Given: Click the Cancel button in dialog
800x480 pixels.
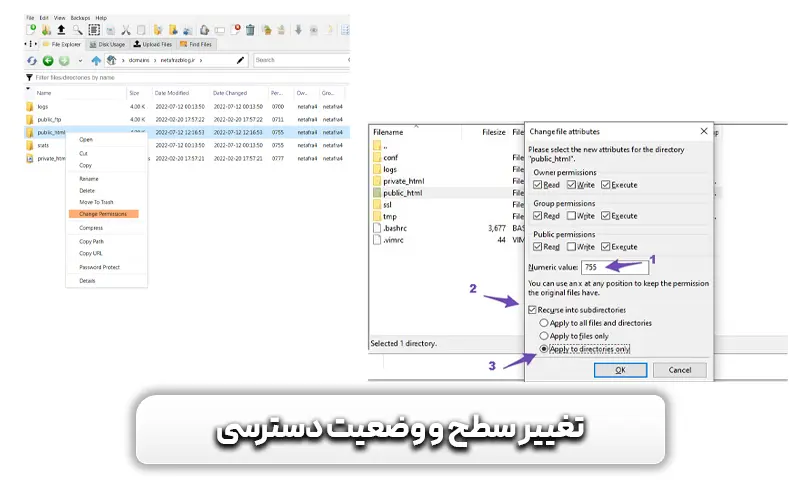Looking at the screenshot, I should click(x=677, y=369).
